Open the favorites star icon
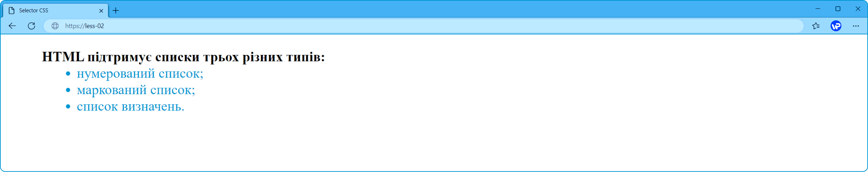 tap(816, 26)
